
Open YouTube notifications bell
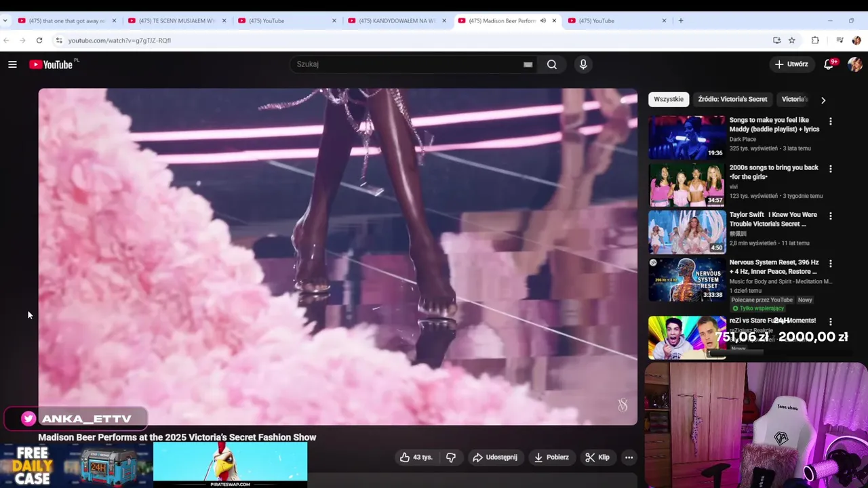[829, 64]
